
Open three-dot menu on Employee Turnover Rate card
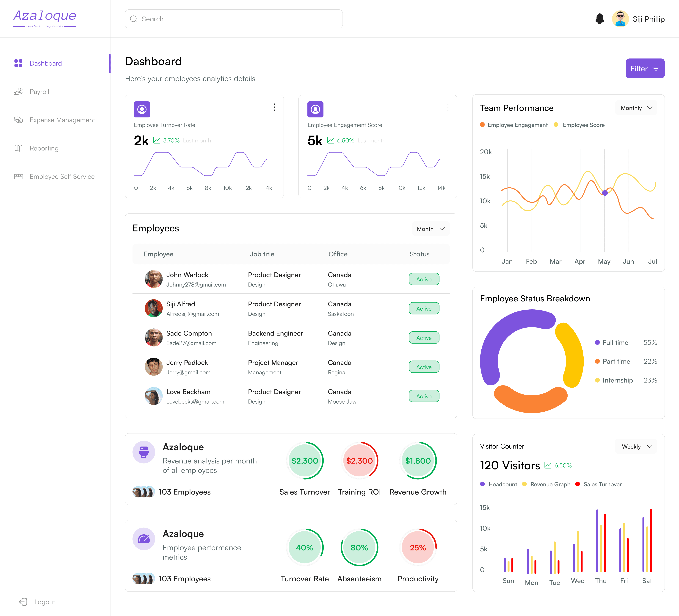[274, 107]
